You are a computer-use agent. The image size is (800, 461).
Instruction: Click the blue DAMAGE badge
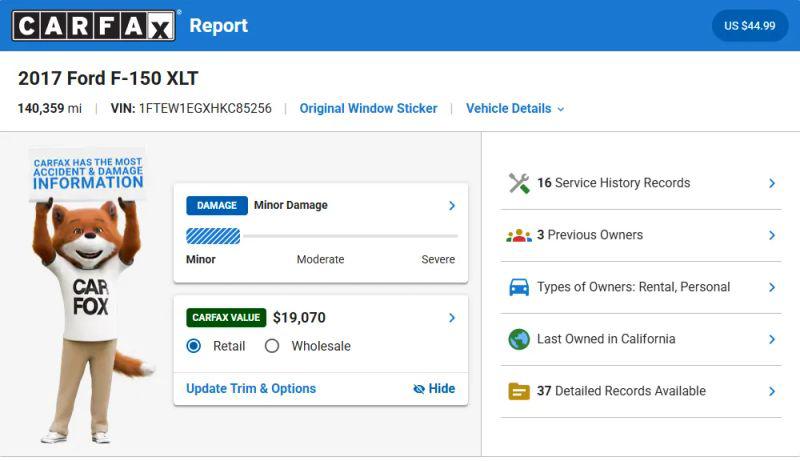[x=217, y=206]
